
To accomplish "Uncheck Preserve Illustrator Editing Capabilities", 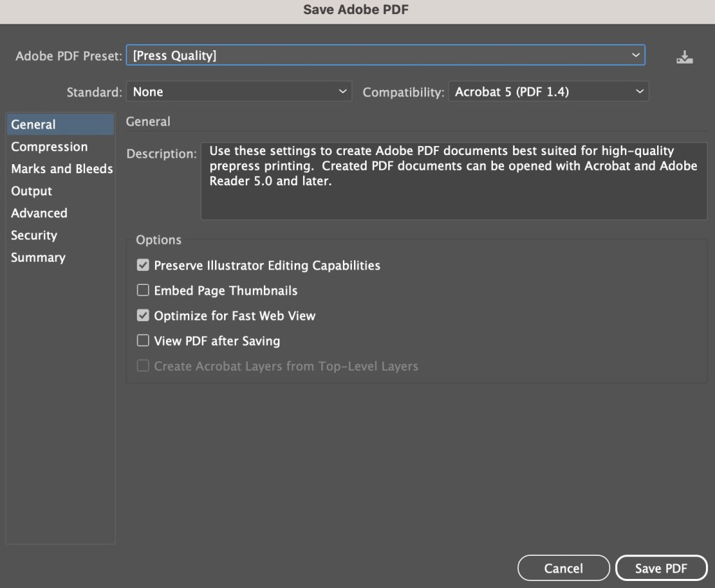I will click(x=143, y=265).
